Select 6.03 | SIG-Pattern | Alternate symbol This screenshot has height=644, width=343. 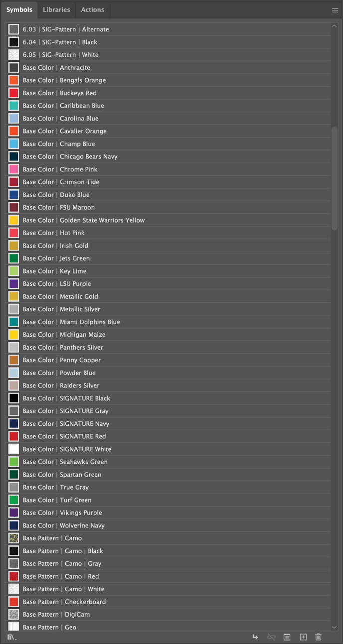(65, 29)
